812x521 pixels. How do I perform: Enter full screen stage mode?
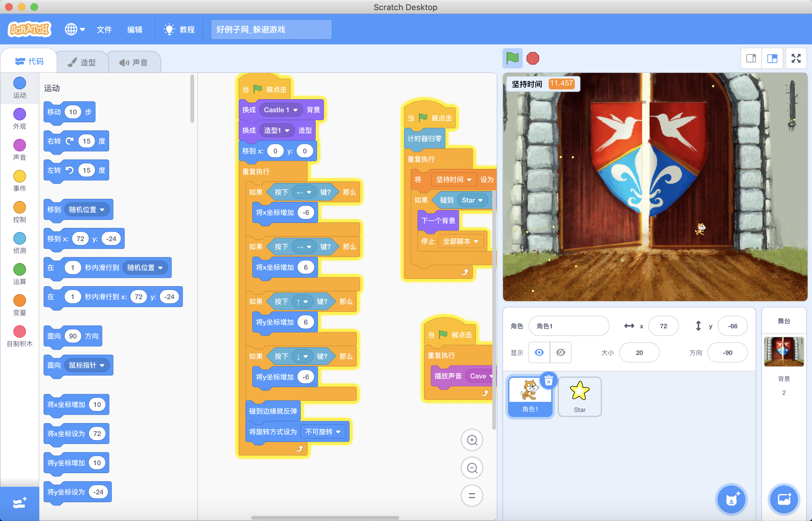(796, 59)
